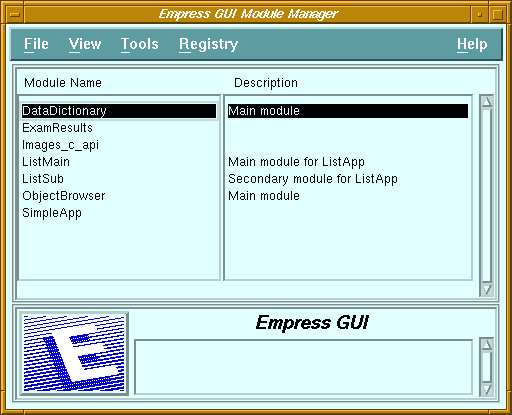Screen dimensions: 512x415
Task: Click the message area scroll up arrow
Action: tap(487, 344)
